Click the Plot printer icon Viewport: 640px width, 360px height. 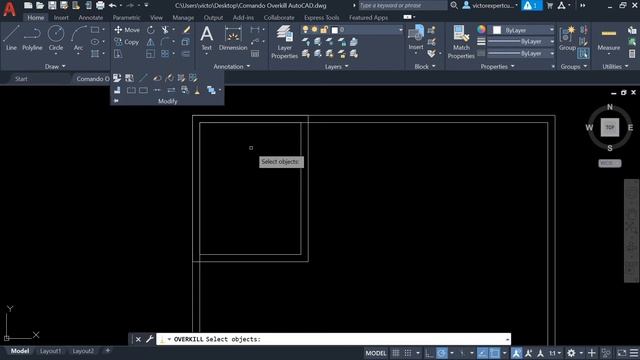(x=100, y=5)
